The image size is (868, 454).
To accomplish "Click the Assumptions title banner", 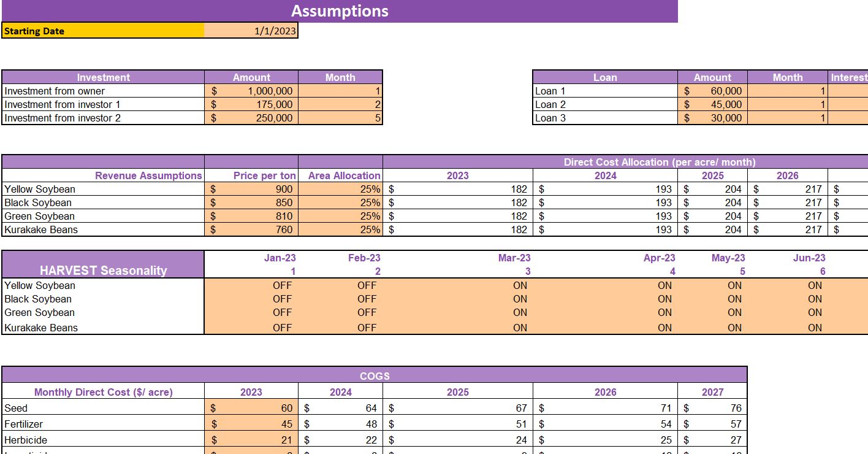I will click(340, 10).
